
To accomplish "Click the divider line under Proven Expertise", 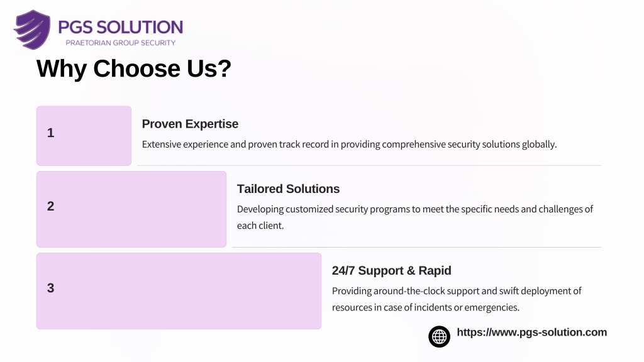I will pyautogui.click(x=369, y=165).
